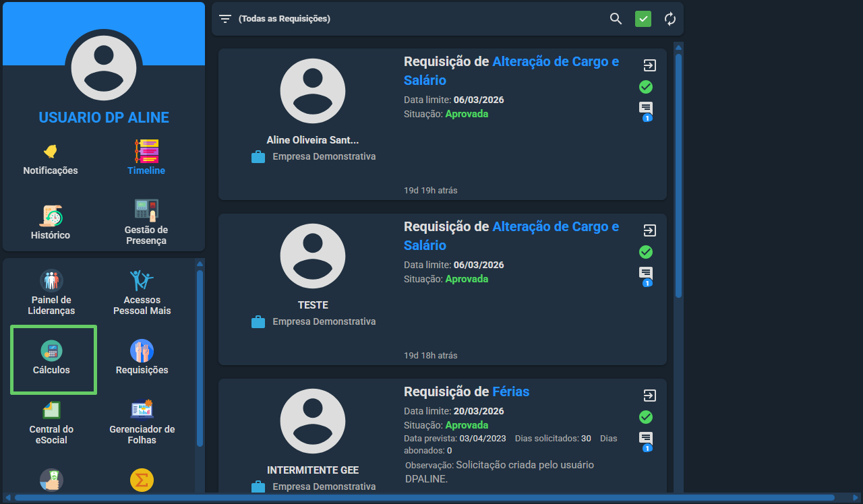Viewport: 863px width, 504px height.
Task: Click the side menu scroll up arrow
Action: (200, 263)
